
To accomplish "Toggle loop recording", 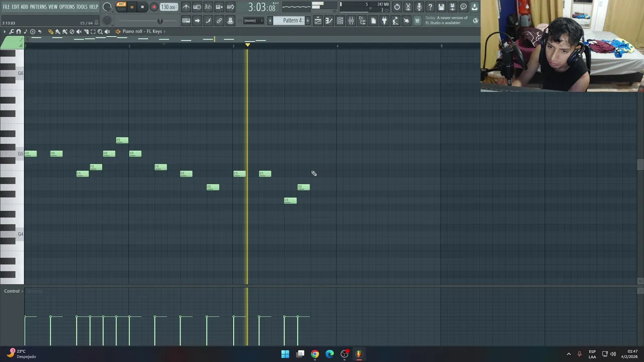I will [x=230, y=7].
